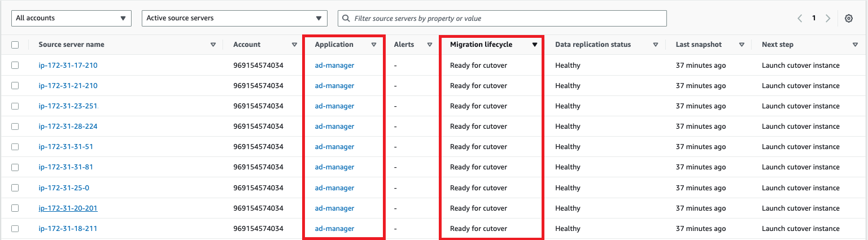Sort by Last snapshot column arrow

click(x=741, y=45)
